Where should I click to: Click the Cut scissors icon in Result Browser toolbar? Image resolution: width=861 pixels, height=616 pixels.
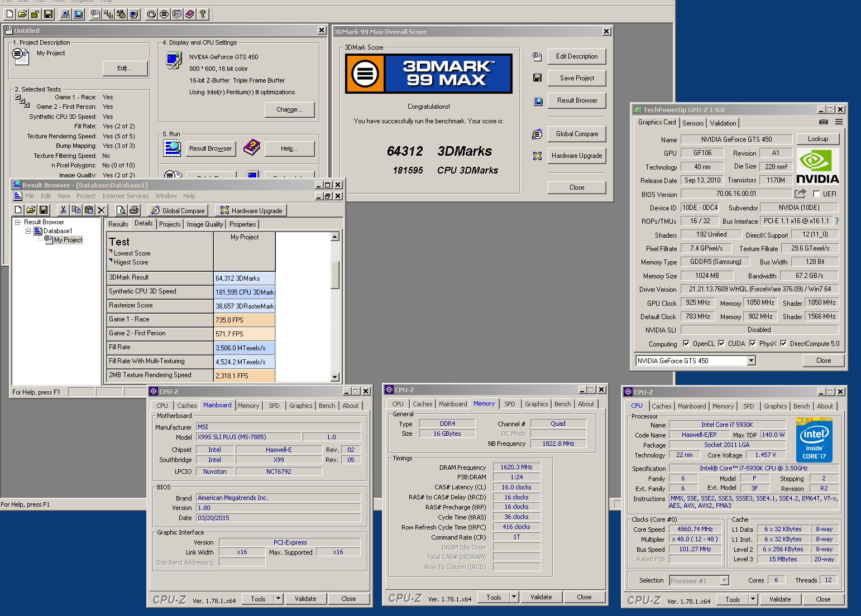pyautogui.click(x=63, y=210)
